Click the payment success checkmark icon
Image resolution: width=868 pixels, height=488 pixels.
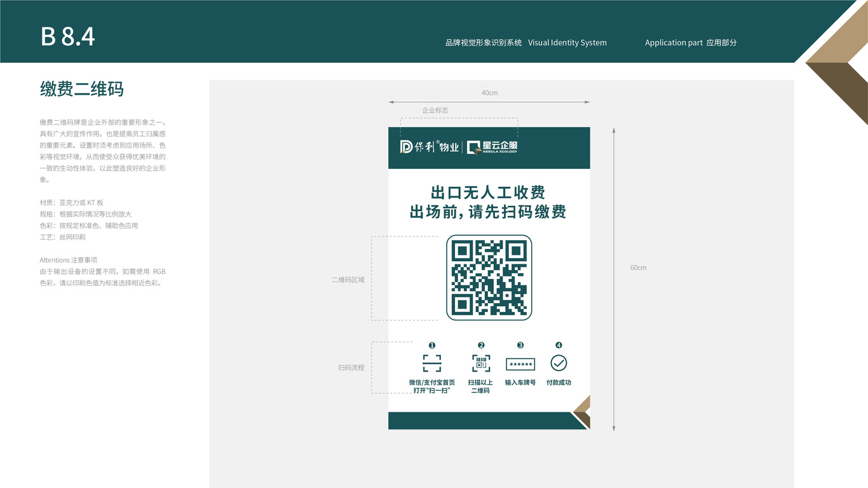pos(559,363)
